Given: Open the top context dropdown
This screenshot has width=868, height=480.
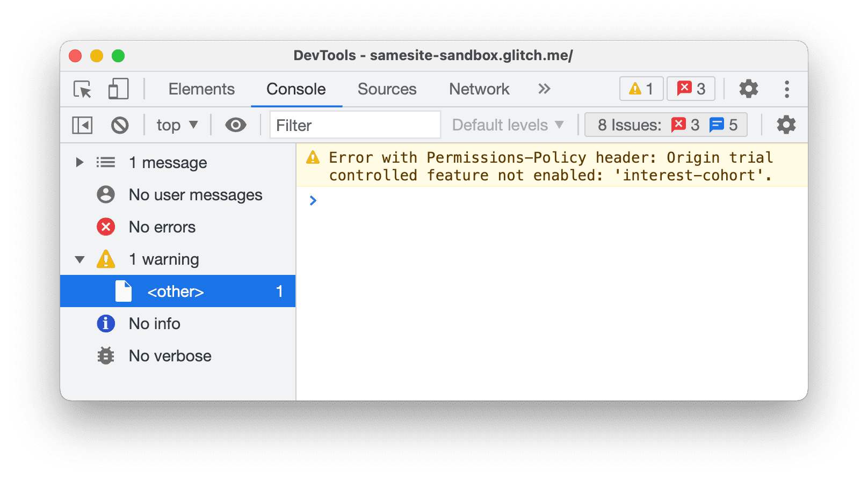Looking at the screenshot, I should click(x=177, y=125).
